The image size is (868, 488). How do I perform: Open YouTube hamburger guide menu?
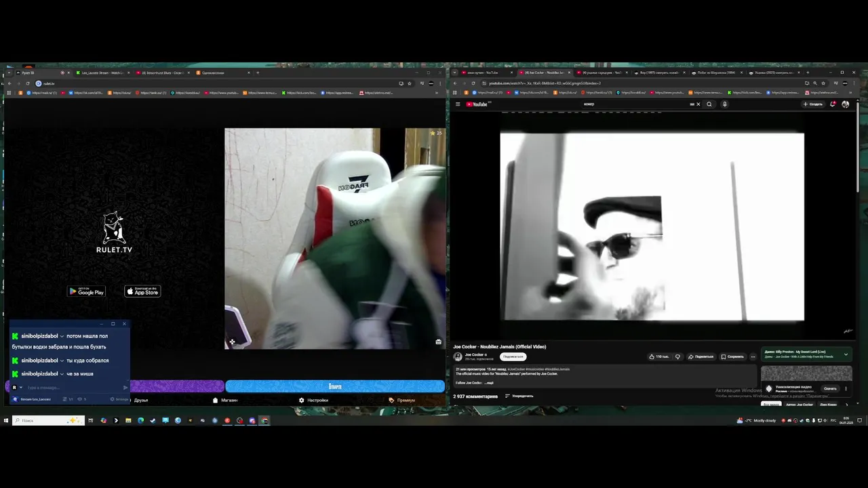(458, 104)
